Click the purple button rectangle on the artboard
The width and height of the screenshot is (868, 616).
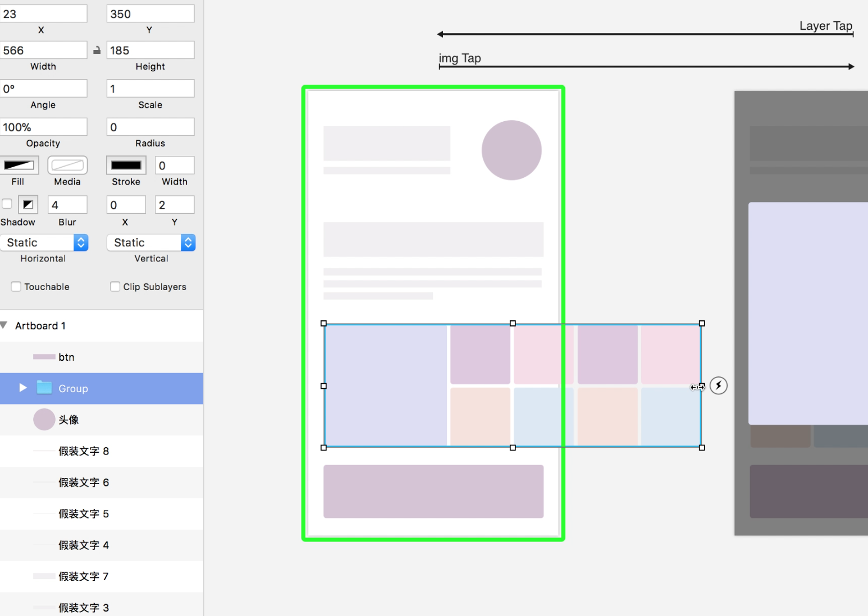433,491
